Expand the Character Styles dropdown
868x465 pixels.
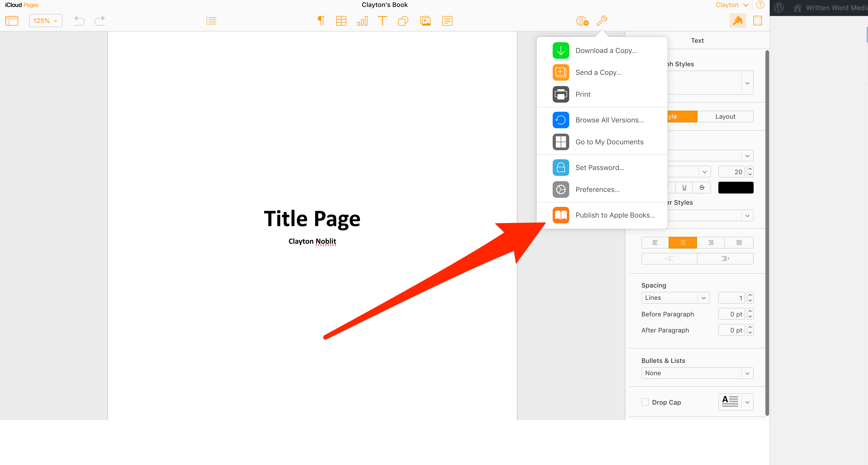click(747, 216)
